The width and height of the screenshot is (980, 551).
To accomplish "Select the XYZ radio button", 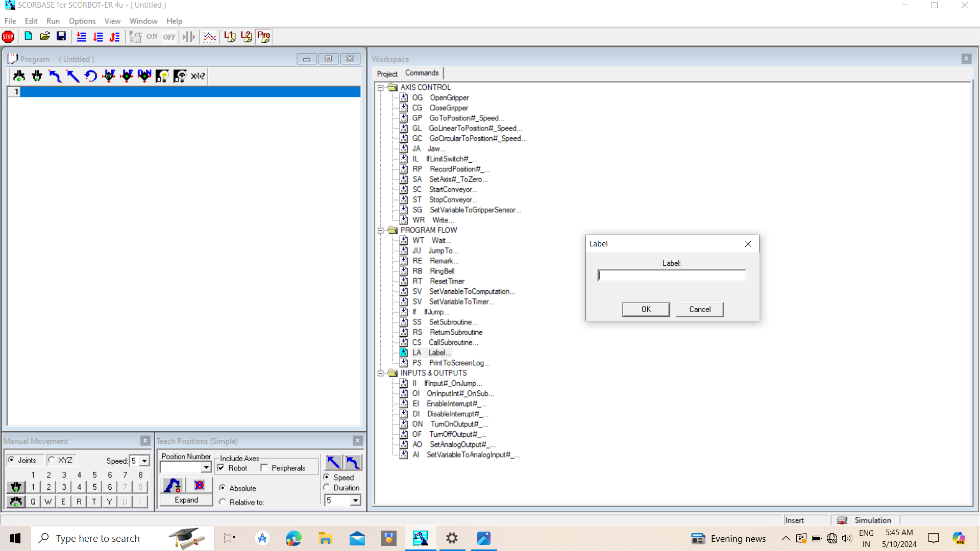I will point(52,460).
